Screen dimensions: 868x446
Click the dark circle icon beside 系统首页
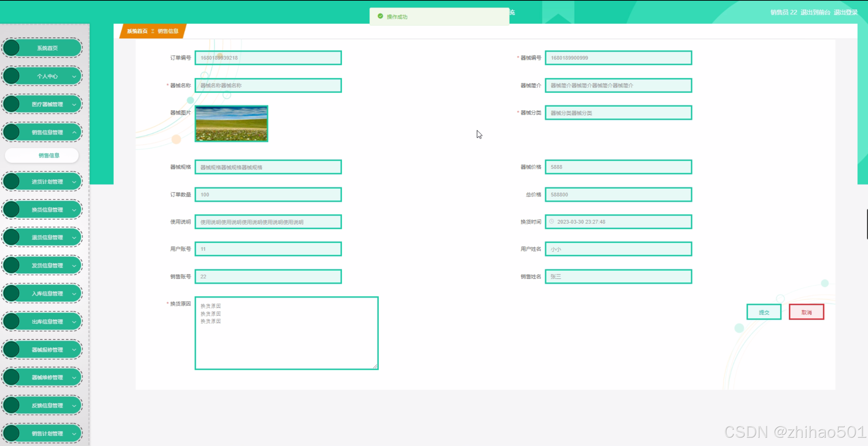click(x=12, y=48)
